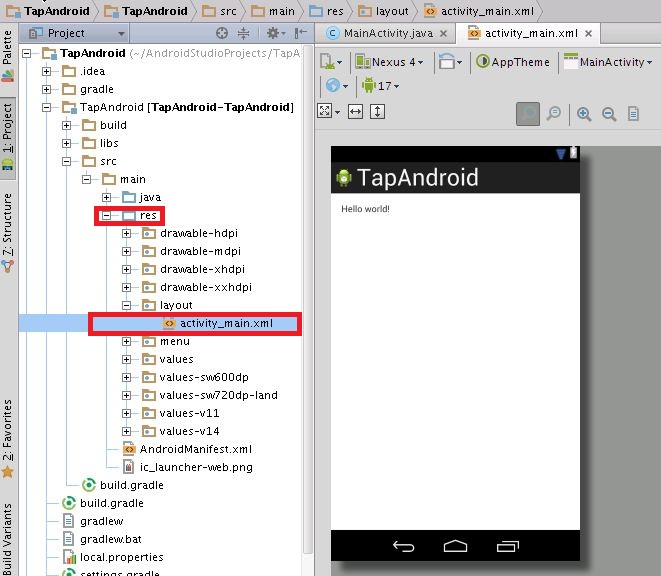Open the Palette side tab

(8, 55)
